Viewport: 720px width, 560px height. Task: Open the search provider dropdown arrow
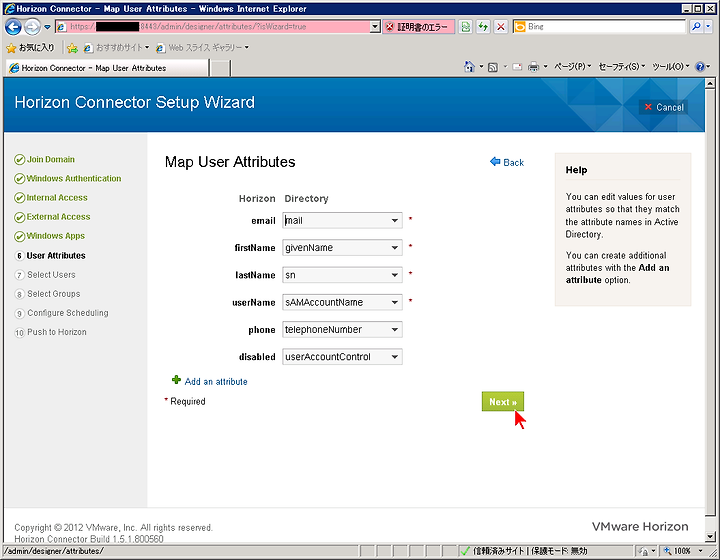tap(708, 27)
